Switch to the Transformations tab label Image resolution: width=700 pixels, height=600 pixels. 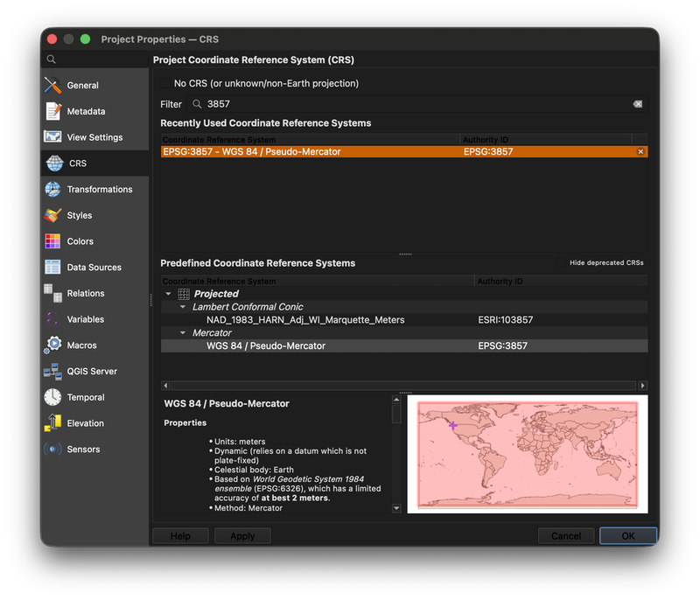(x=100, y=189)
